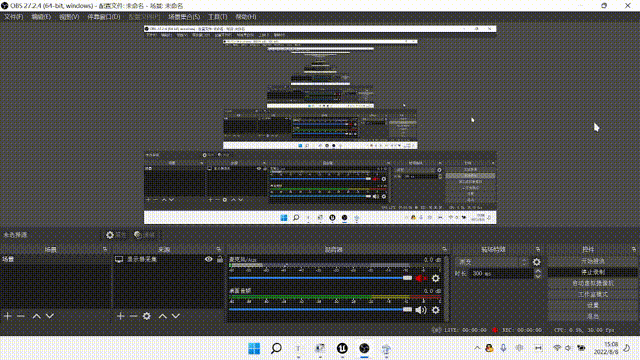Select the 场景 scene in Scenes list
Viewport: 640px width, 360px height.
[56, 259]
